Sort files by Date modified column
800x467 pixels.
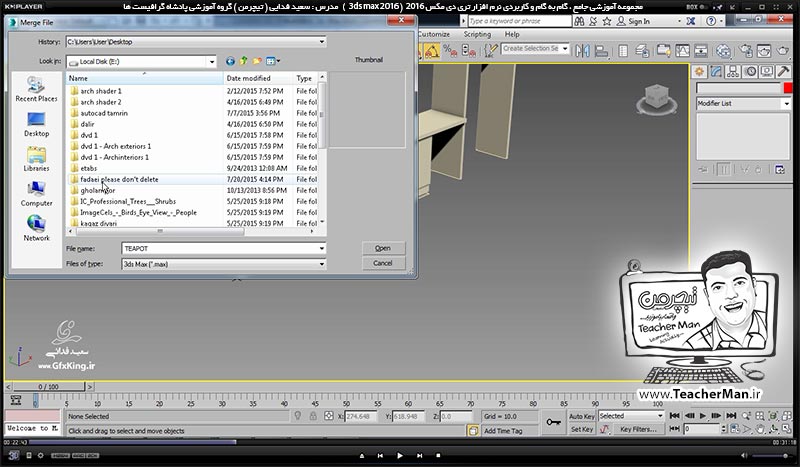coord(259,78)
